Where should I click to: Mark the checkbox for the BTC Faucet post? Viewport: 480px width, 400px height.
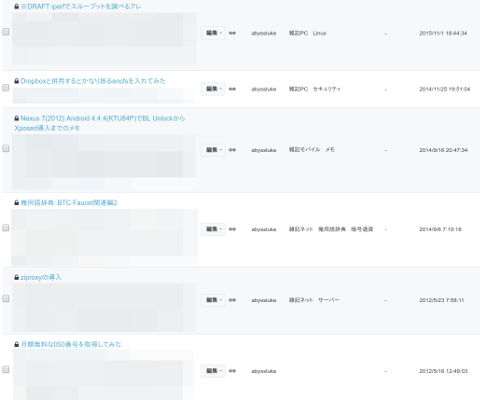(x=6, y=228)
